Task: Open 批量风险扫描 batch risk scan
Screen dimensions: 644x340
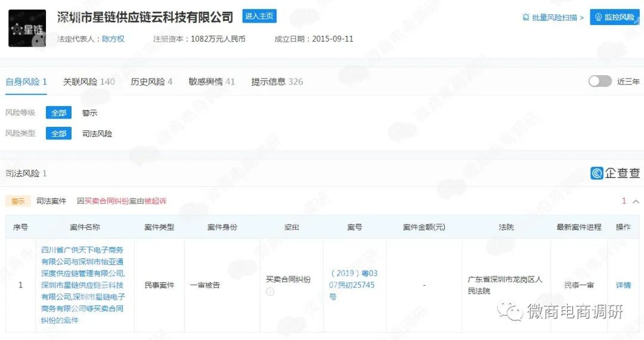Action: (552, 17)
